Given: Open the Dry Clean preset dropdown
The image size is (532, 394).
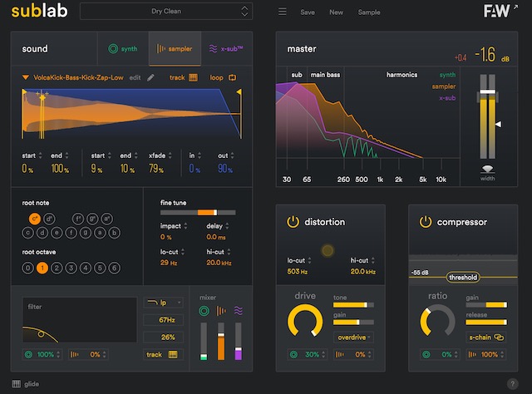Looking at the screenshot, I should coord(165,12).
